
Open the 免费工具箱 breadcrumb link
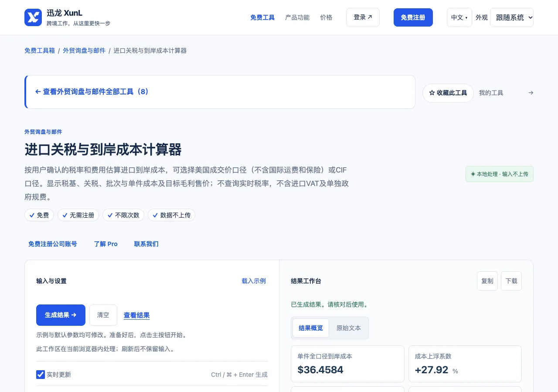point(40,51)
